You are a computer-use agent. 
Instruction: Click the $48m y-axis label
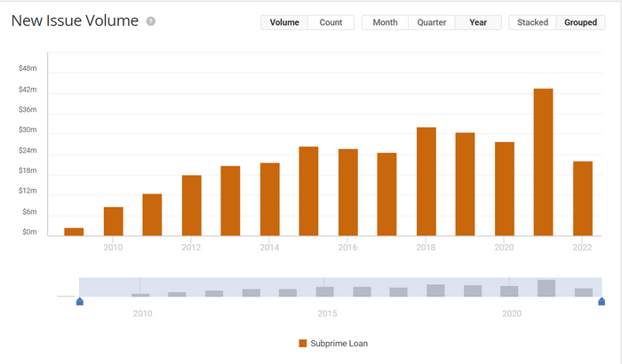(x=28, y=68)
